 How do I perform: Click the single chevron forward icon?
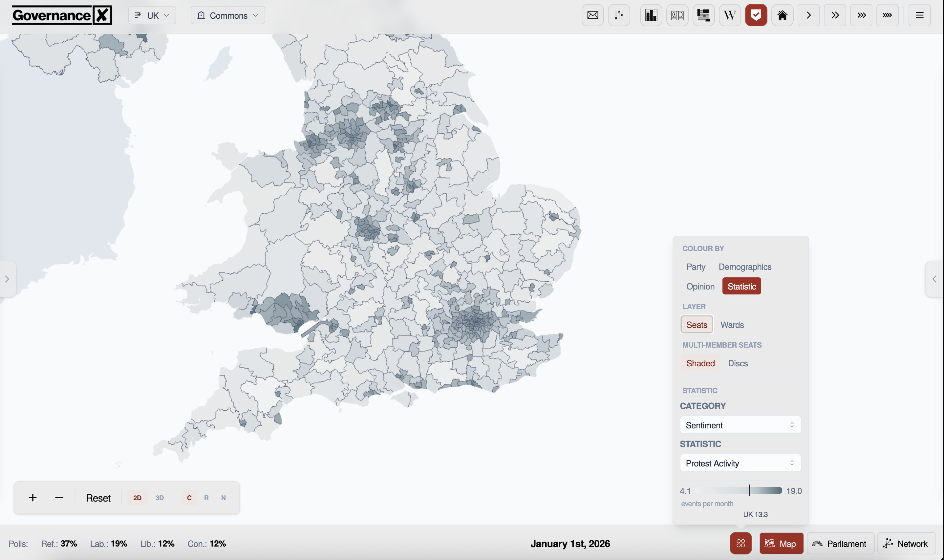coord(808,15)
